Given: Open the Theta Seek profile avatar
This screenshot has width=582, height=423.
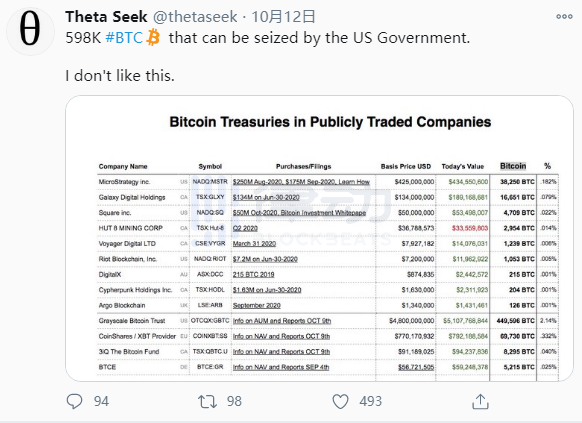Looking at the screenshot, I should pos(30,31).
